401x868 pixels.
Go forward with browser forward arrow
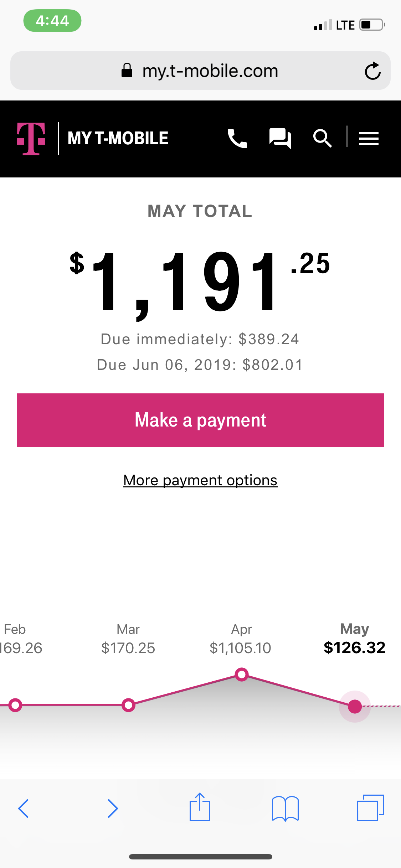point(113,808)
